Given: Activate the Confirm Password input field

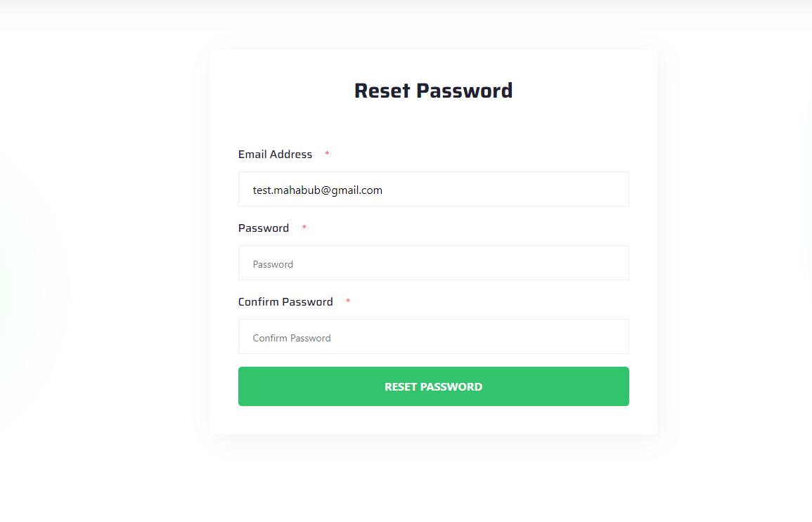Looking at the screenshot, I should point(434,337).
